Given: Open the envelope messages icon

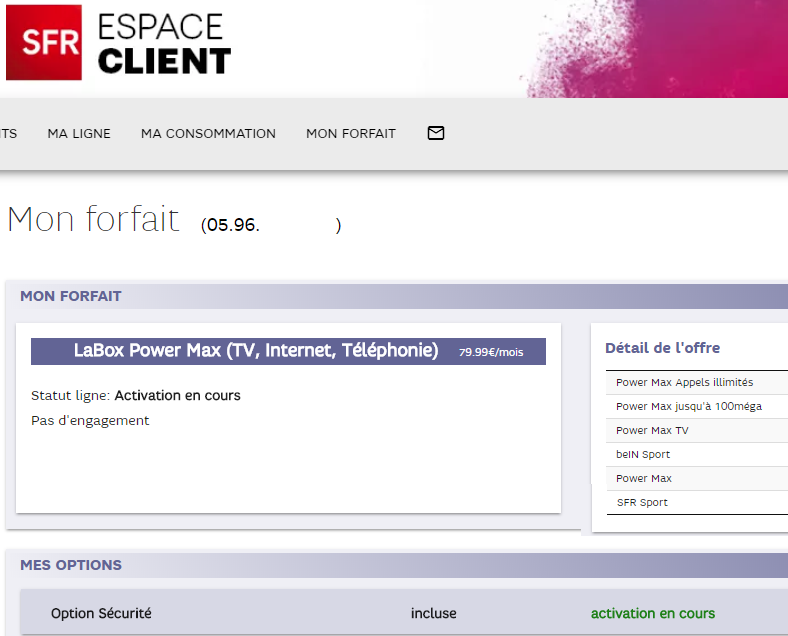Looking at the screenshot, I should [436, 133].
